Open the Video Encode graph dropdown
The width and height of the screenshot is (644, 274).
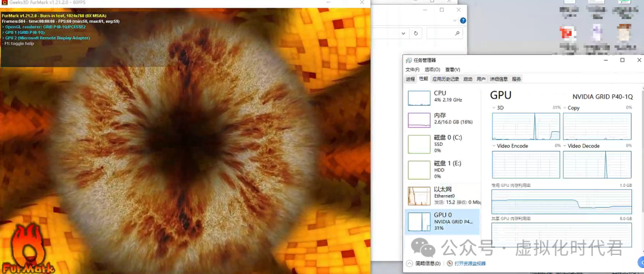[x=494, y=146]
